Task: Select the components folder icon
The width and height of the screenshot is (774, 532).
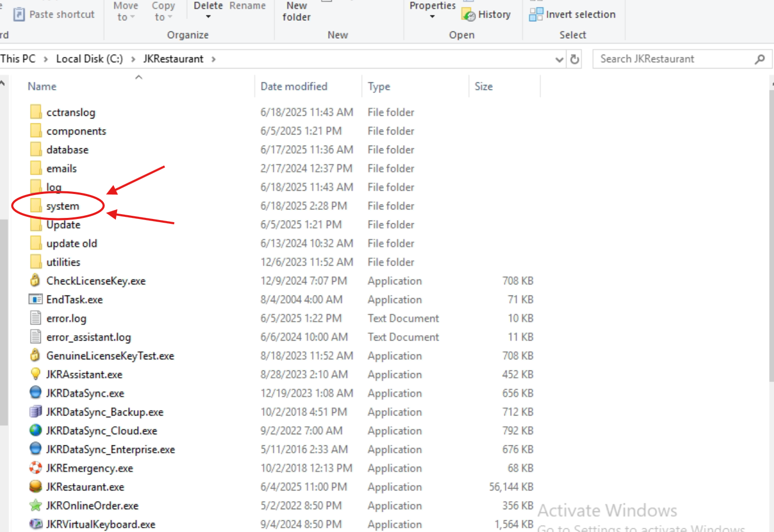Action: point(36,130)
